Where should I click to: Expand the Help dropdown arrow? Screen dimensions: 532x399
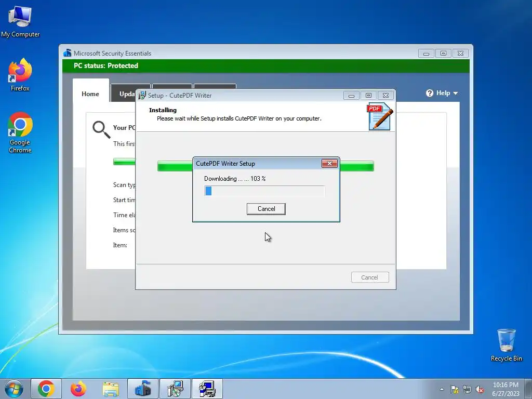click(455, 94)
